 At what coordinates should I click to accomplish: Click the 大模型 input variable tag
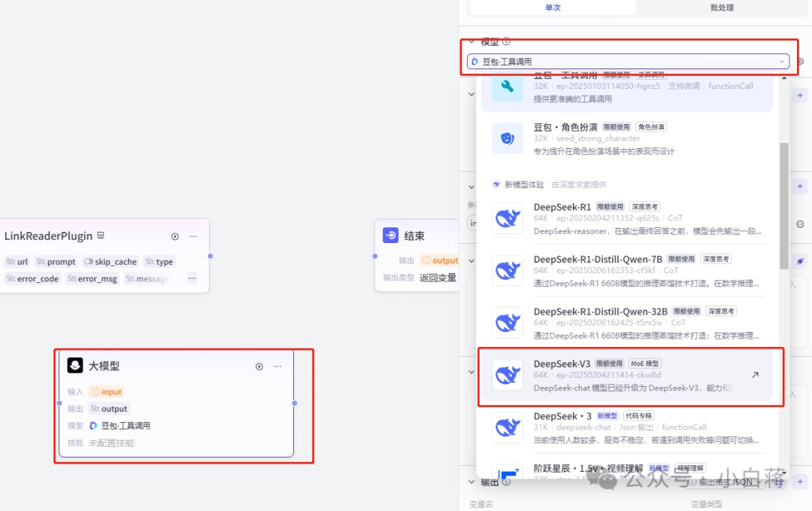[106, 392]
